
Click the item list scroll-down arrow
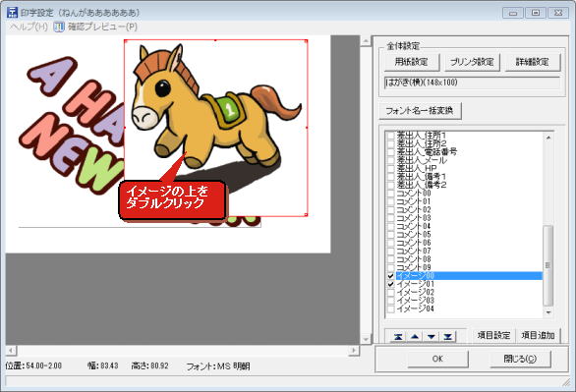point(548,312)
